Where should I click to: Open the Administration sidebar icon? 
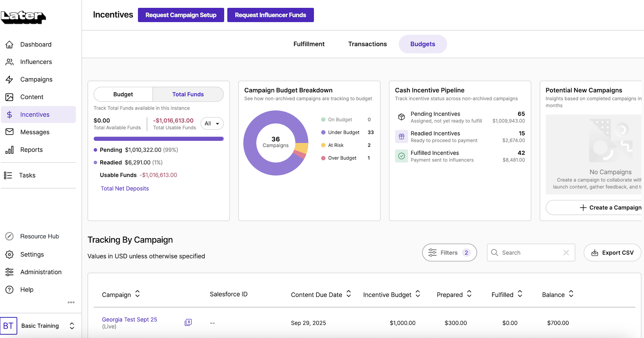click(x=10, y=272)
